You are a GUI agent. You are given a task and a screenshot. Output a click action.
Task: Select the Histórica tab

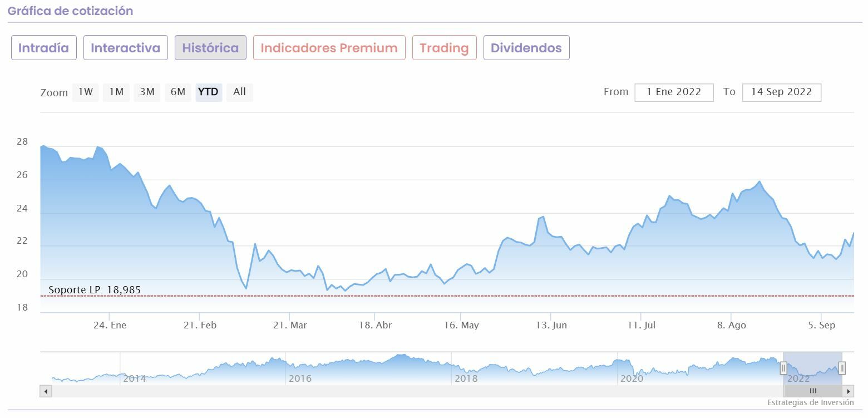click(x=210, y=48)
